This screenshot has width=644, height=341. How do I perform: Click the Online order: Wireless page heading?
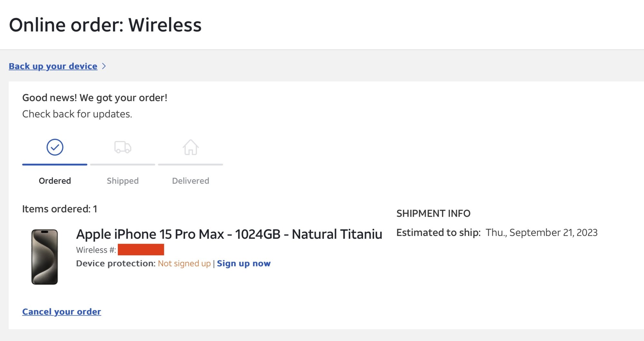click(x=105, y=25)
